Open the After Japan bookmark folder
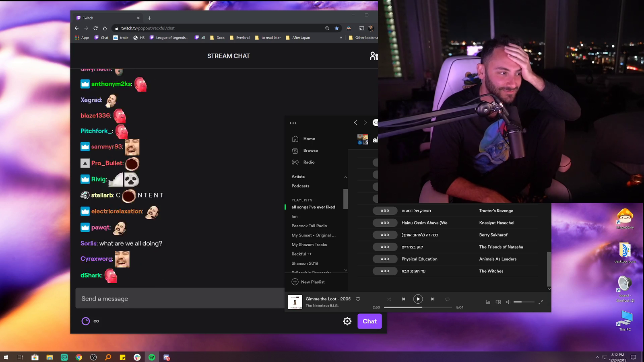Viewport: 644px width, 362px height. 298,38
